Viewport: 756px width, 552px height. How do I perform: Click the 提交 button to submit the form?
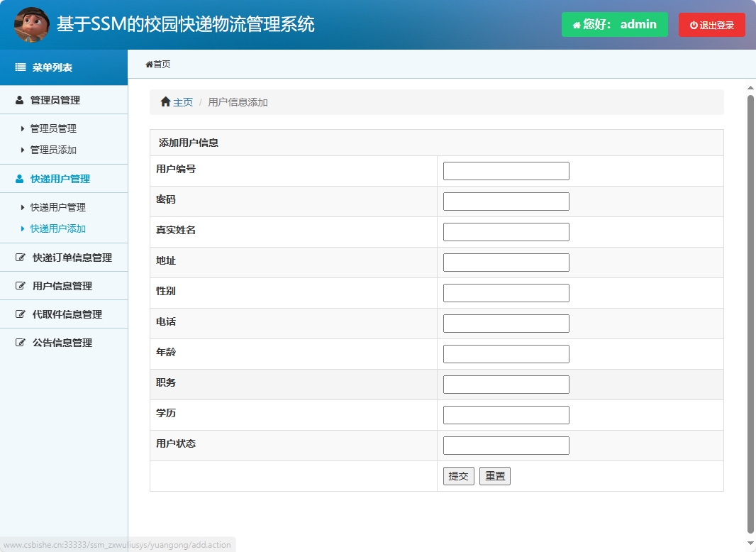pyautogui.click(x=458, y=475)
